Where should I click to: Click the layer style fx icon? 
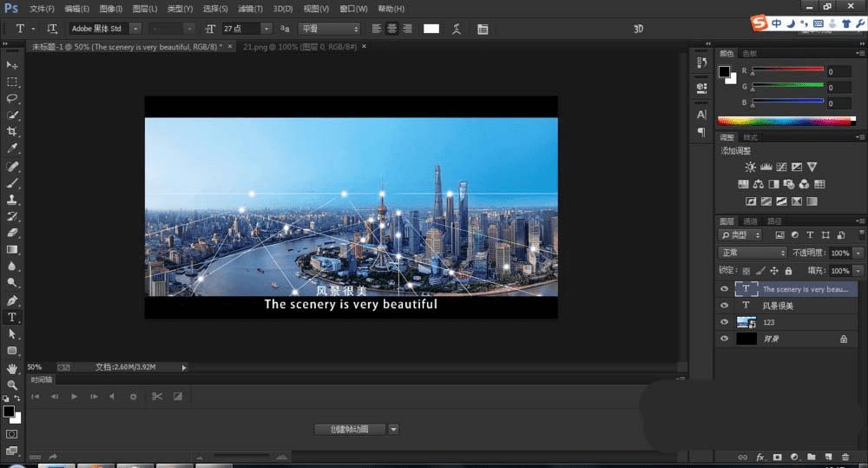760,456
